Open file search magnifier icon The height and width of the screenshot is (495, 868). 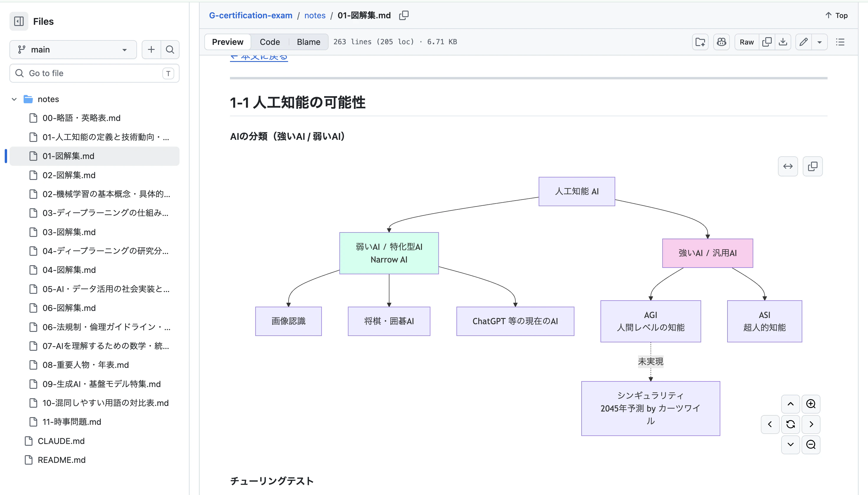click(170, 50)
